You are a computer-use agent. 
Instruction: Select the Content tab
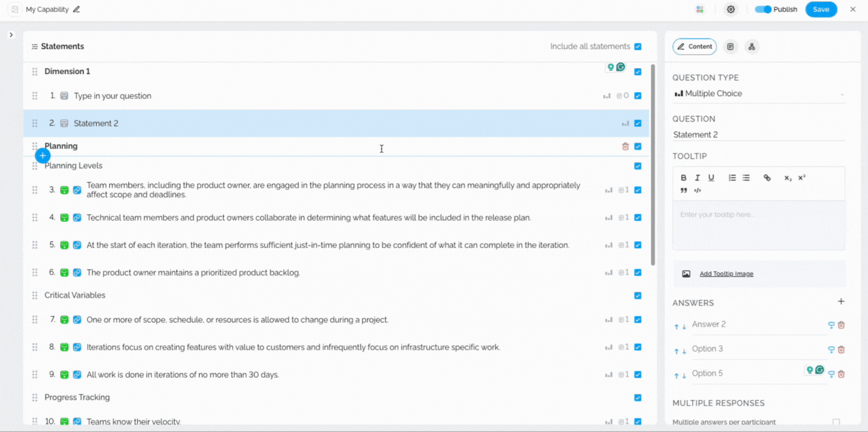(695, 47)
